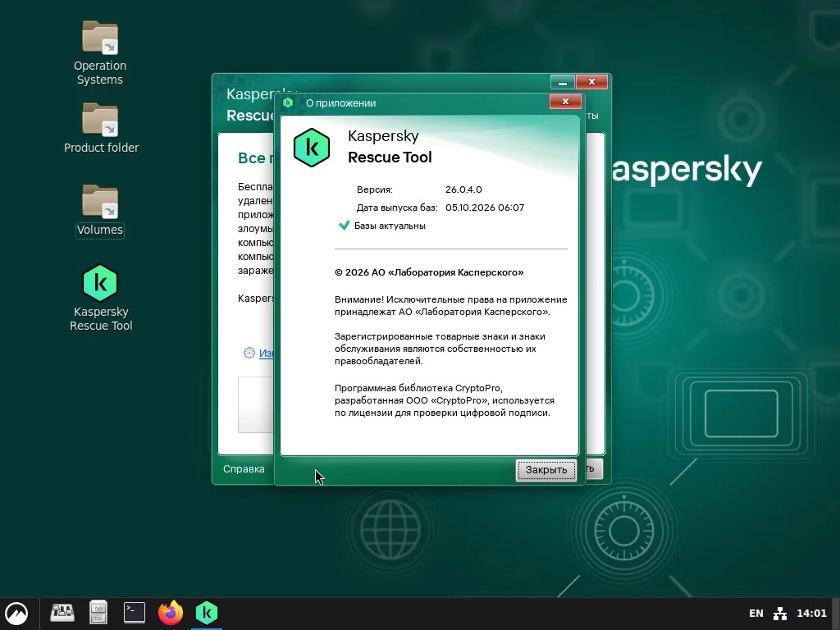Viewport: 840px width, 630px height.
Task: Click the paragraph starting with Зарегистрированные товарные знаки
Action: point(440,349)
